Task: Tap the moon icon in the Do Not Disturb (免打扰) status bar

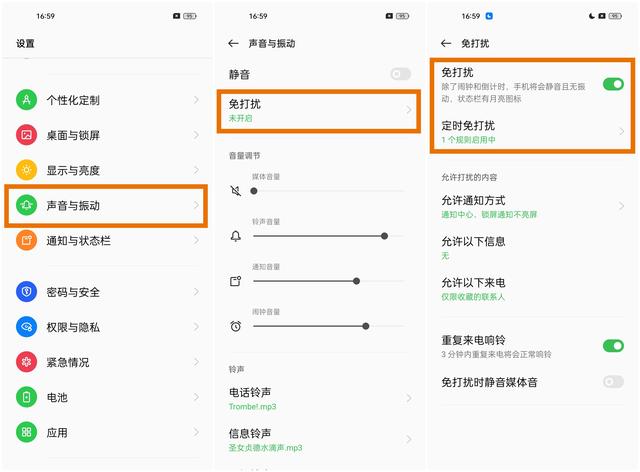Action: (x=592, y=16)
